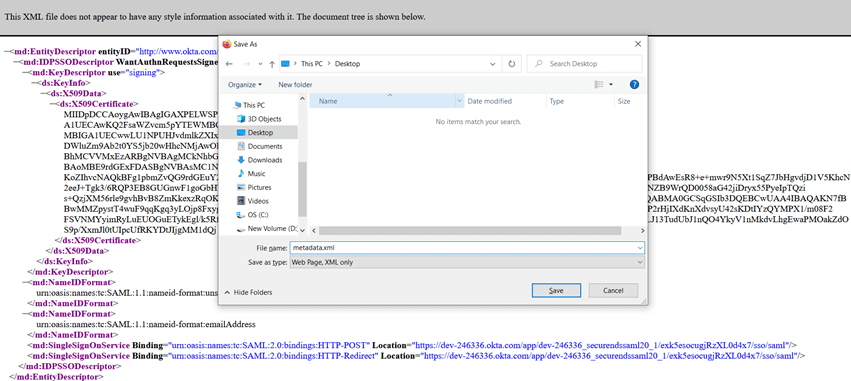851x381 pixels.
Task: Sort by Date modified column
Action: click(490, 101)
